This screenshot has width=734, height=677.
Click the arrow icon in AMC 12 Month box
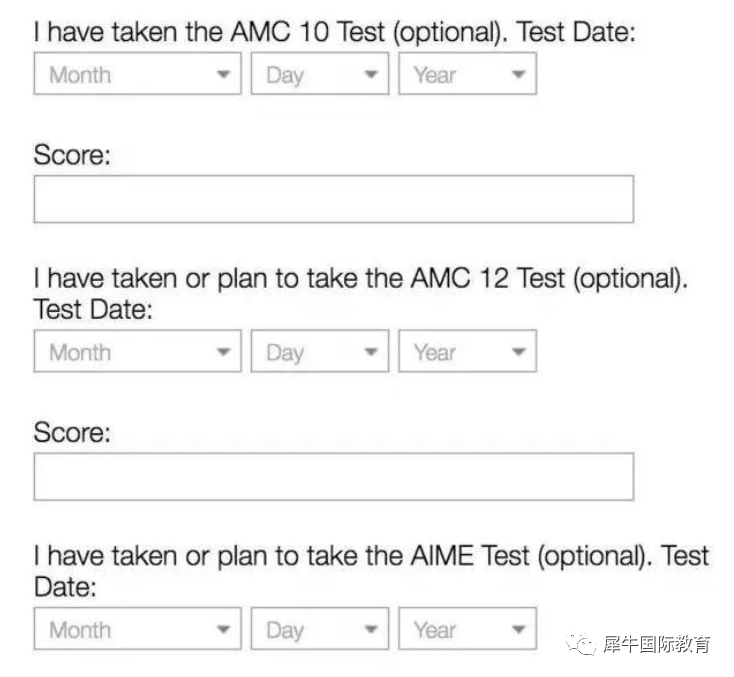click(223, 352)
